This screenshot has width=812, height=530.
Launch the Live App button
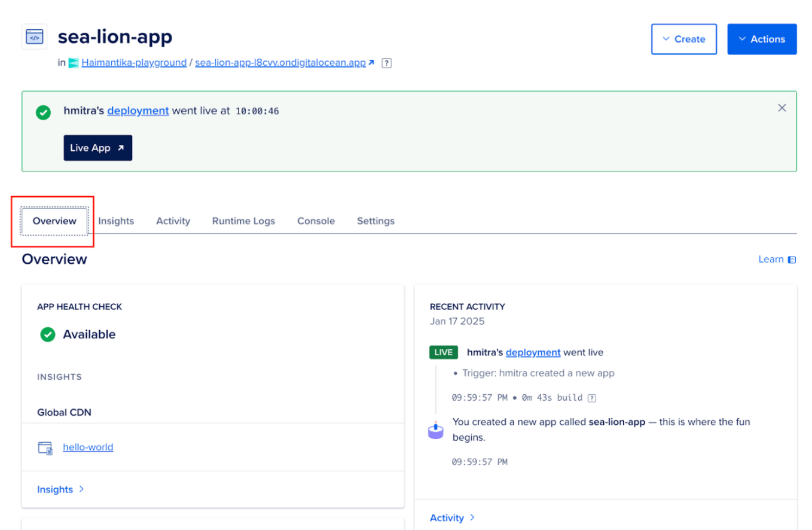point(98,148)
